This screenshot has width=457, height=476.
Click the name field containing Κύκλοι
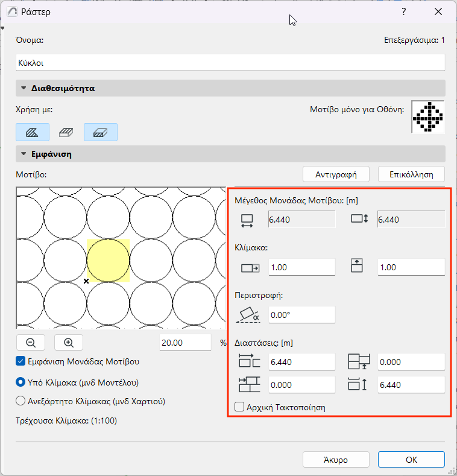point(230,63)
